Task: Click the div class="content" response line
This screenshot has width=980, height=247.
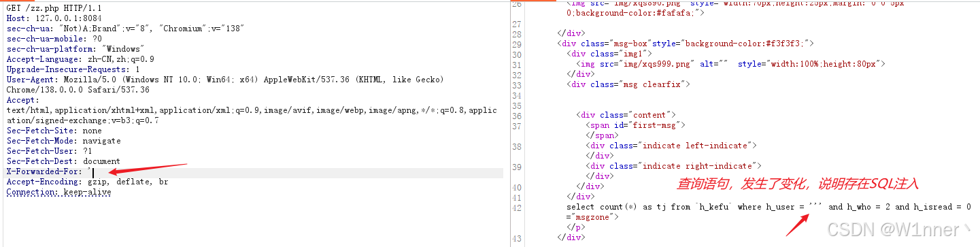Action: point(626,115)
